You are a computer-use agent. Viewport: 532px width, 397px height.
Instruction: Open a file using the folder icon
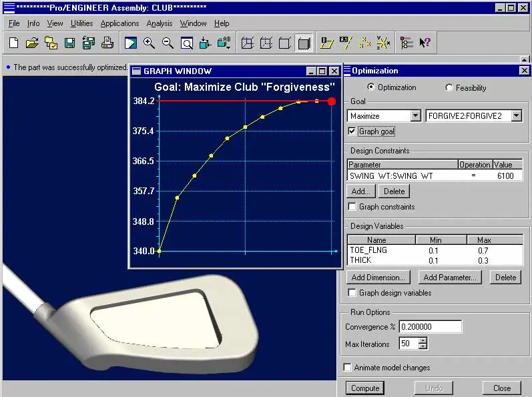click(32, 43)
